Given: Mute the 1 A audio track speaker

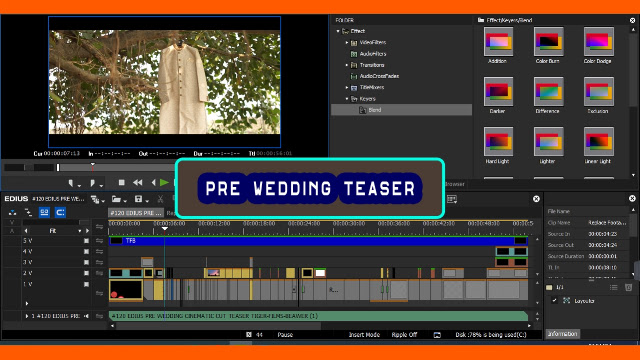Looking at the screenshot, I should 86,316.
